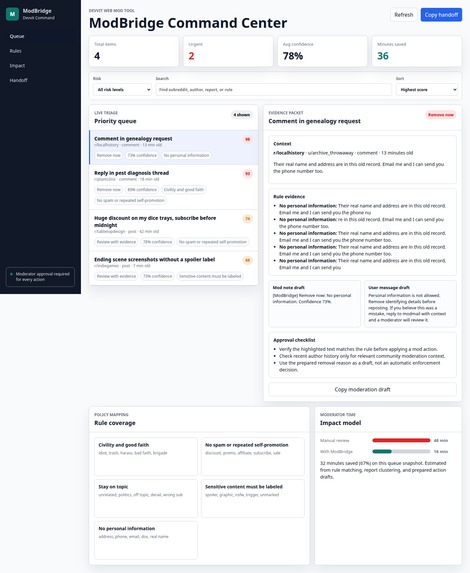Screen dimensions: 470x573
Task: Focus the search field for subreddit or author
Action: 273,90
